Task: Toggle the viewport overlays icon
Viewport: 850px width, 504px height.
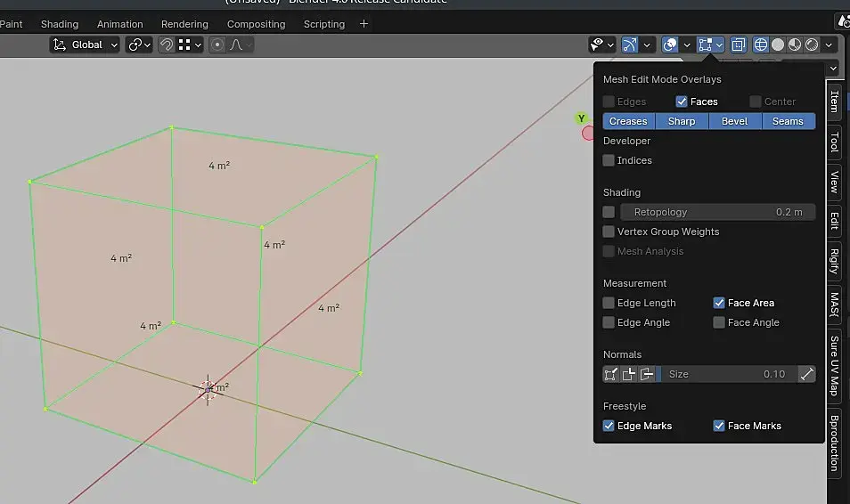Action: tap(670, 45)
